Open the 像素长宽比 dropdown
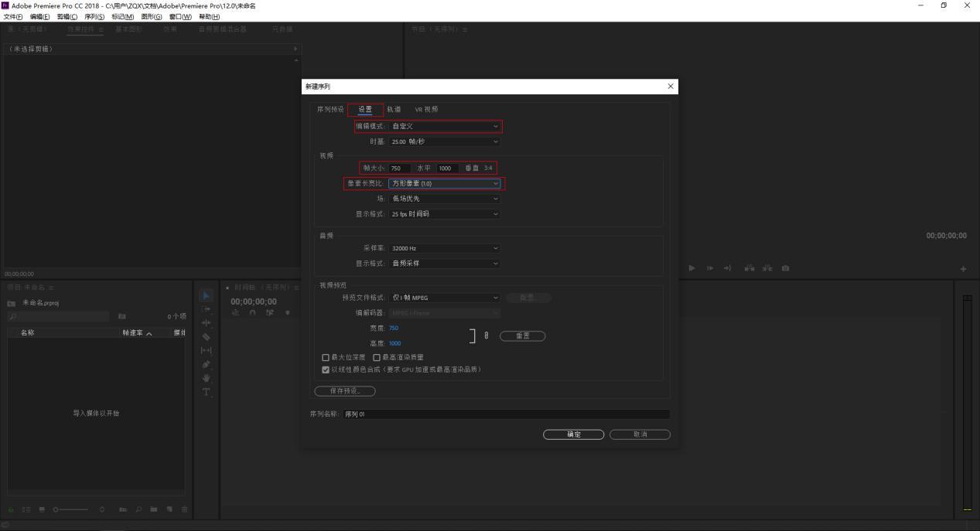The height and width of the screenshot is (531, 980). coord(445,184)
